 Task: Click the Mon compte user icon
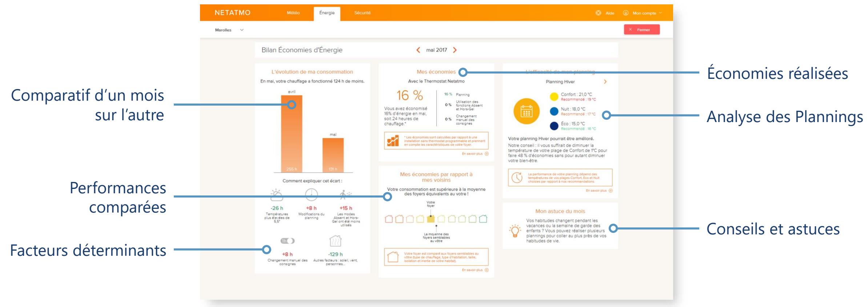point(626,13)
